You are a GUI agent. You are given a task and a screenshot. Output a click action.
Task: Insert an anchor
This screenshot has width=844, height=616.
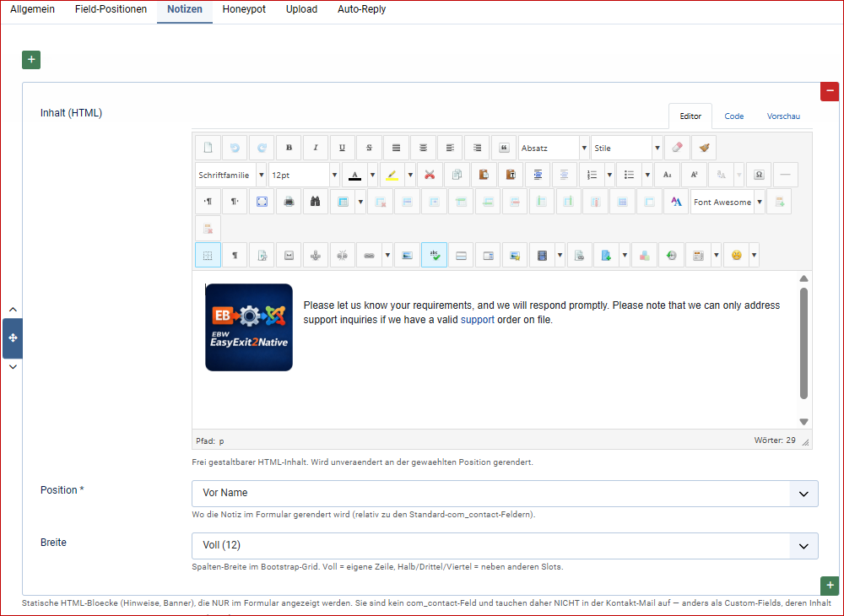(x=316, y=256)
